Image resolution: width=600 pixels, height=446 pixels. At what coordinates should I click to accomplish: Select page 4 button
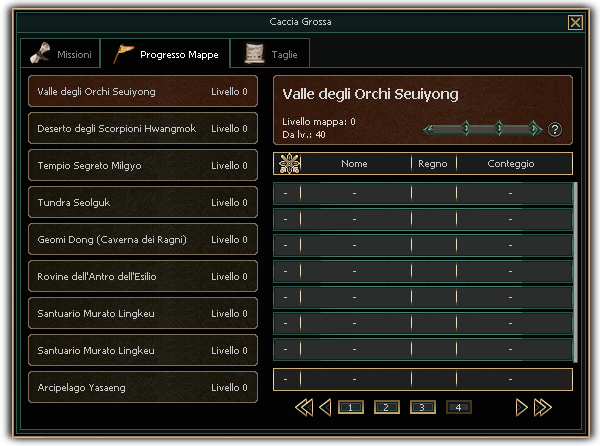pos(458,407)
